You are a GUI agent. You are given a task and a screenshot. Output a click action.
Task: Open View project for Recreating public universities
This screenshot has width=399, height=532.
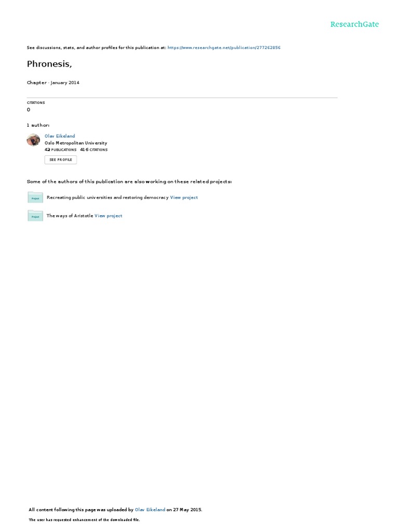click(184, 197)
